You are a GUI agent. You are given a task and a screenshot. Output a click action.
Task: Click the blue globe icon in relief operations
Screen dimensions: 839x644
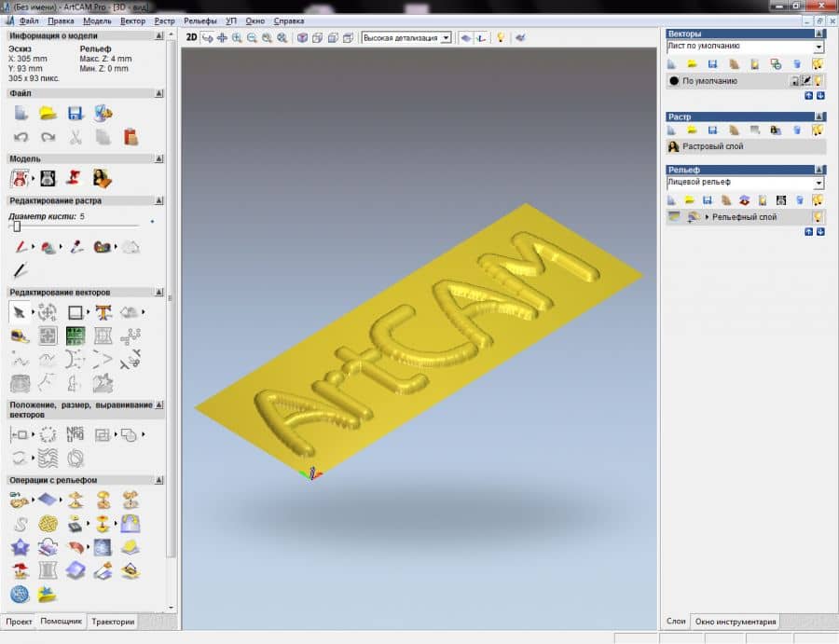(20, 595)
